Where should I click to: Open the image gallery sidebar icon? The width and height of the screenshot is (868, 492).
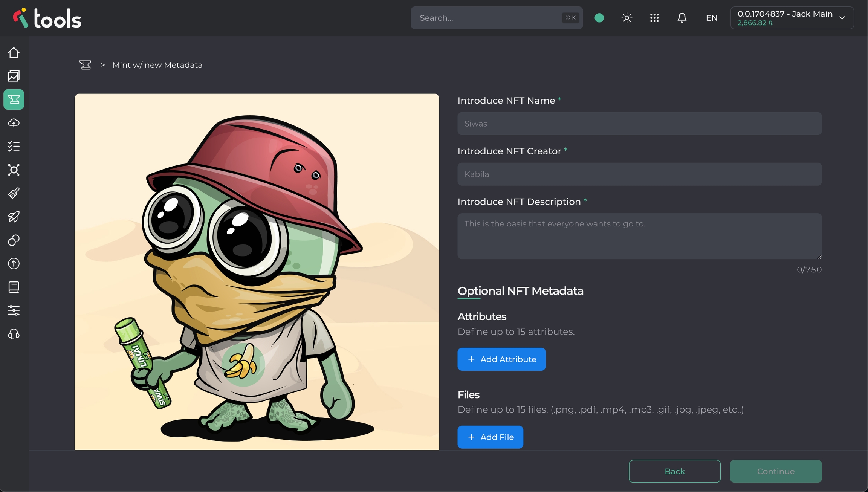(14, 76)
